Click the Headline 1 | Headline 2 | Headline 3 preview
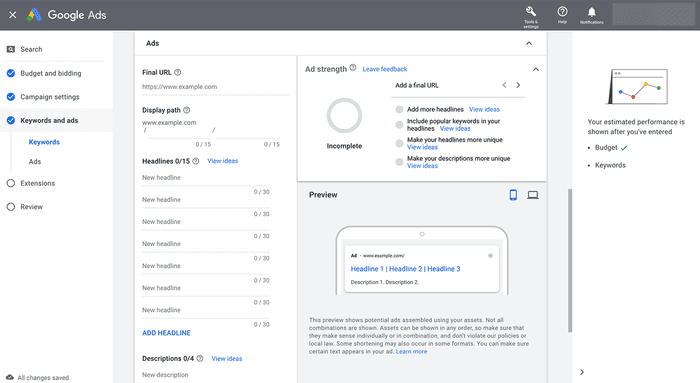700x383 pixels. point(405,269)
